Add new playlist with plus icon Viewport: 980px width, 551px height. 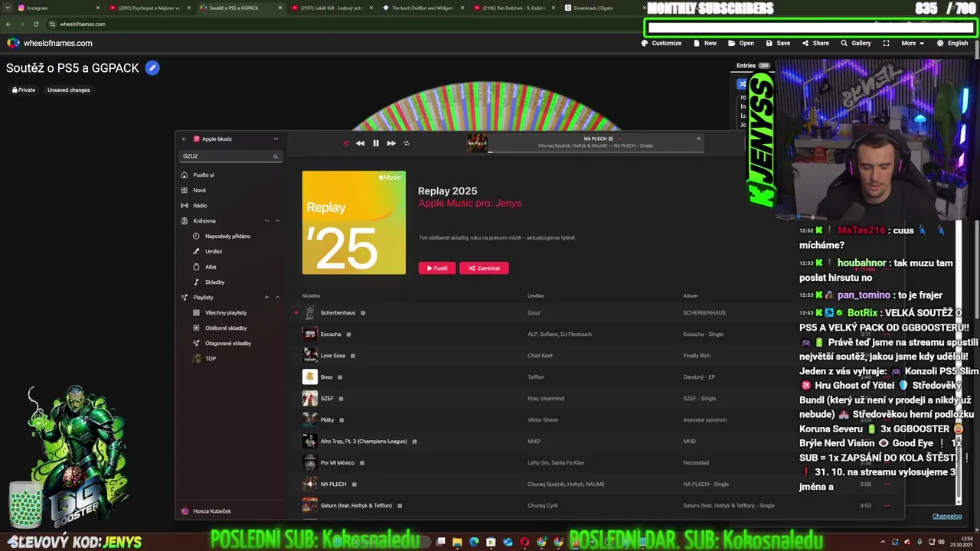pos(266,297)
